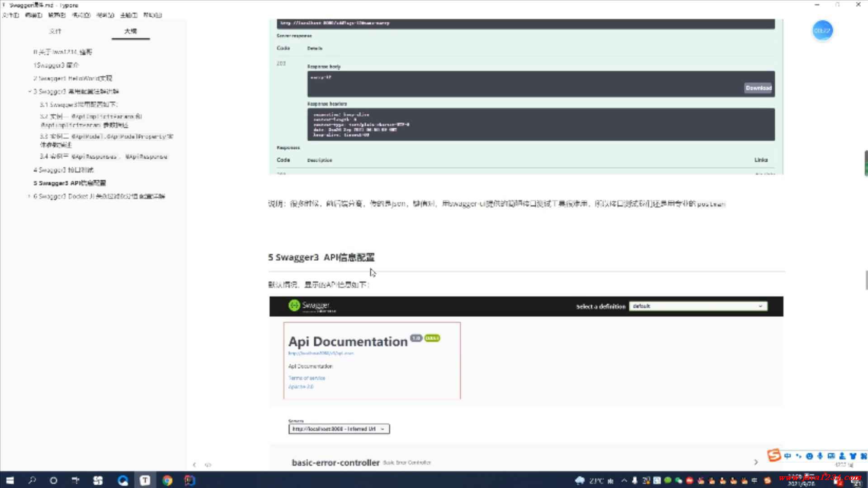The width and height of the screenshot is (868, 488).
Task: Click the Api Documentation Swagger screenshot image
Action: 526,383
